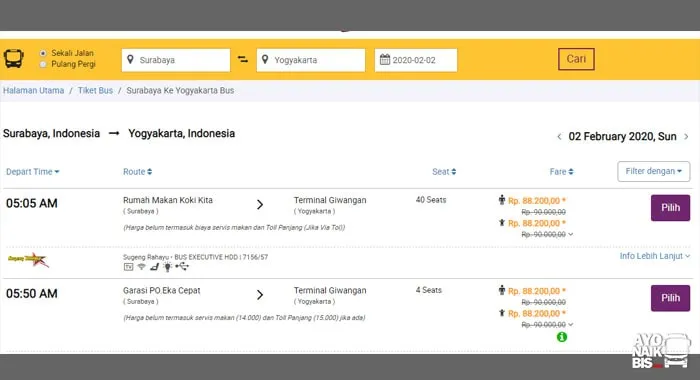700x380 pixels.
Task: Click Pilih for the 05:50 AM bus
Action: [x=670, y=298]
